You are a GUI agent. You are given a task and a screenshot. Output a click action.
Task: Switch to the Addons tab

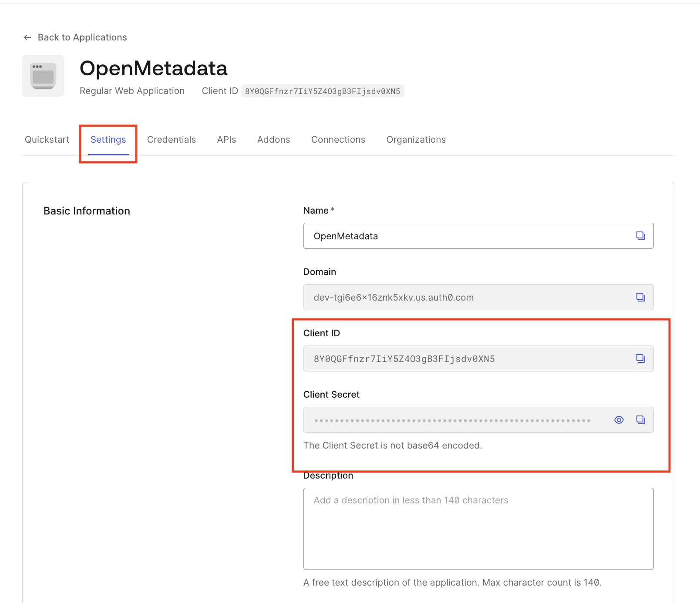(x=273, y=140)
